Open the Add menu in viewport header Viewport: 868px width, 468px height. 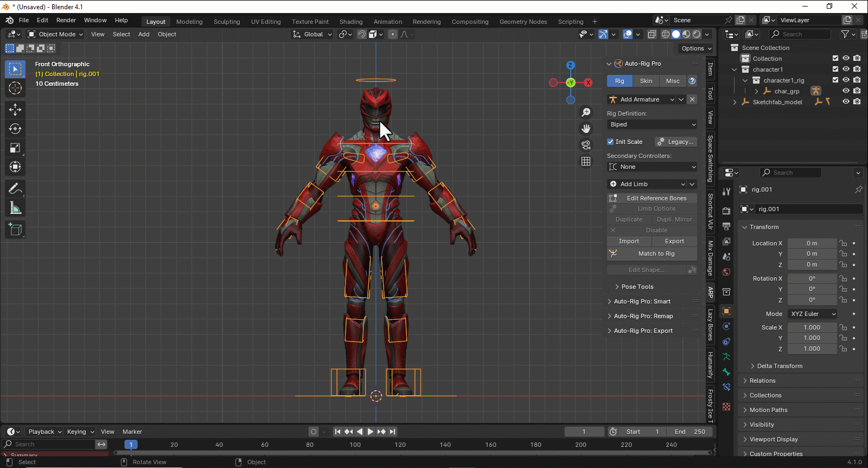144,34
